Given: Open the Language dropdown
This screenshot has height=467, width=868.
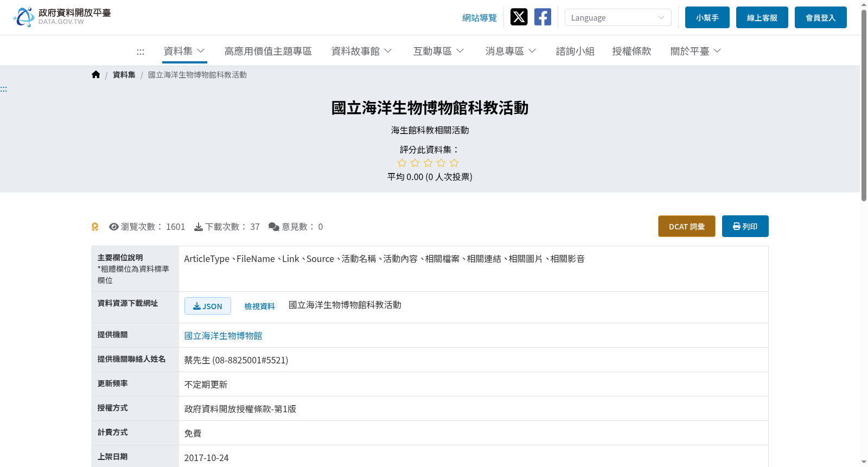Looking at the screenshot, I should 618,17.
